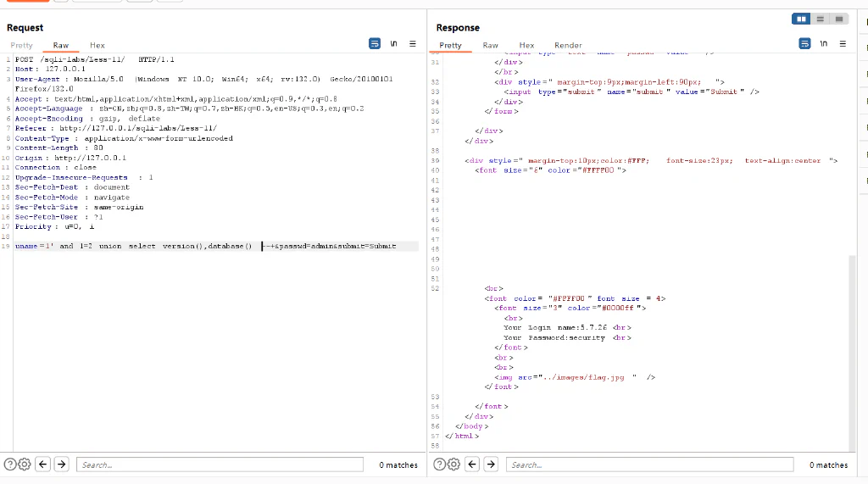Screen dimensions: 868x484
Task: Open search settings gear under Response panel
Action: click(454, 465)
